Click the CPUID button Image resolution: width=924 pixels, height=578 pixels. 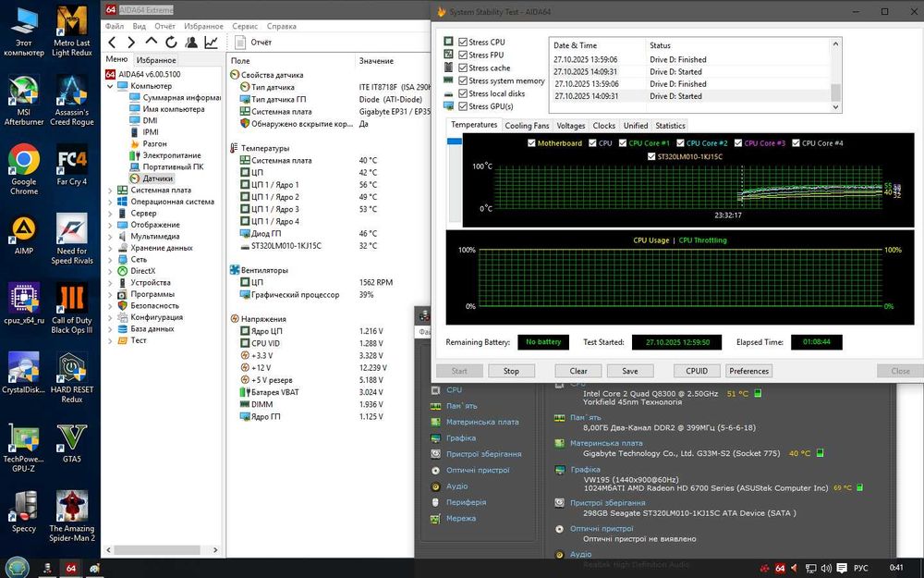[697, 371]
